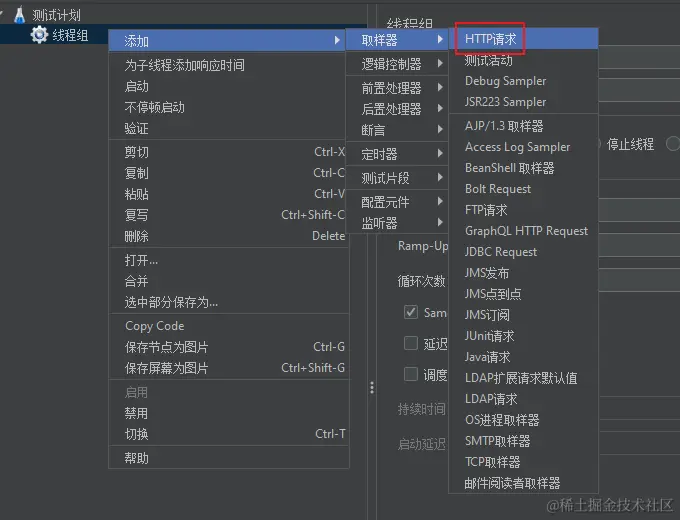Click 合并 menu item
Image resolution: width=680 pixels, height=520 pixels.
tap(229, 281)
